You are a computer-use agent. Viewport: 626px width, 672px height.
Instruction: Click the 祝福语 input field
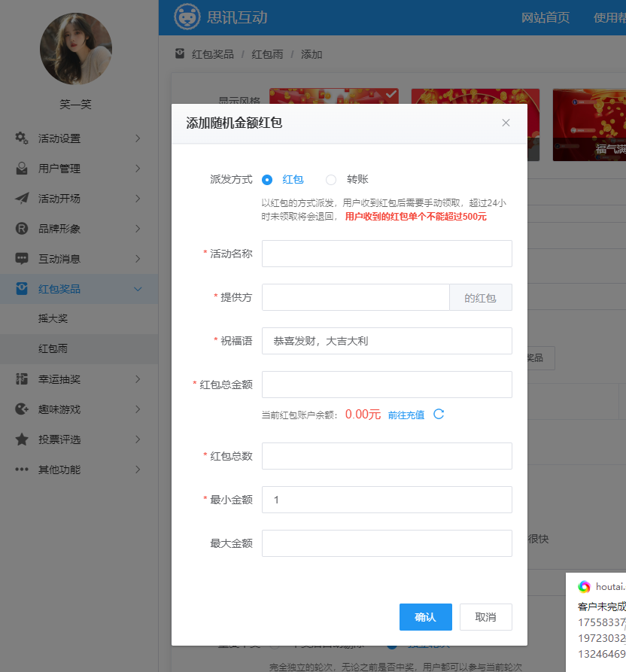click(387, 341)
